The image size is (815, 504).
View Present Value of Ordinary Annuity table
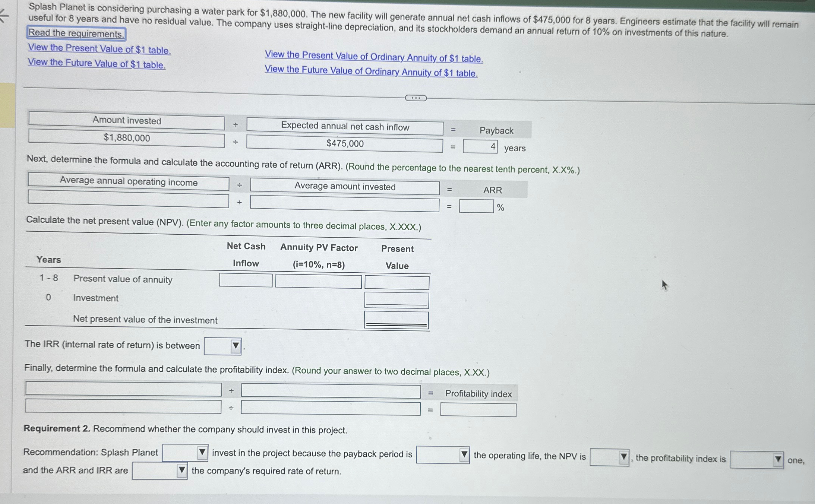373,57
